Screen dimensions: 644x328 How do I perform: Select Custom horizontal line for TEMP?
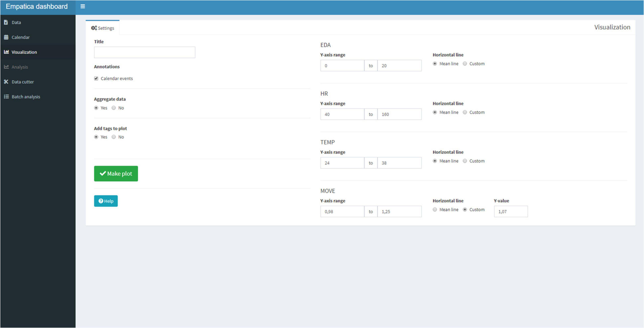coord(465,161)
